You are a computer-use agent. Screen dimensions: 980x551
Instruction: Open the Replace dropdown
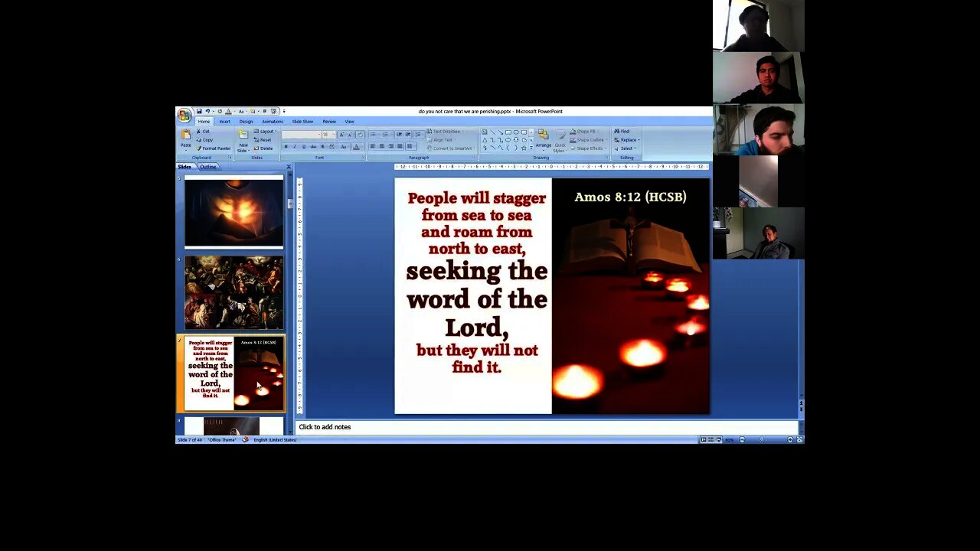point(629,140)
